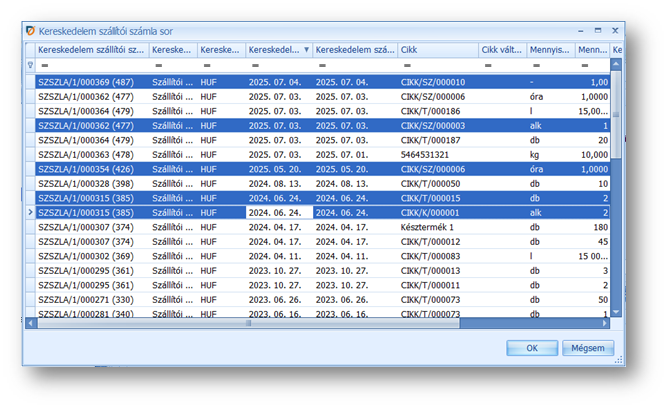Click quantity cell 10,000 in kg row
The image size is (668, 409).
(x=592, y=155)
